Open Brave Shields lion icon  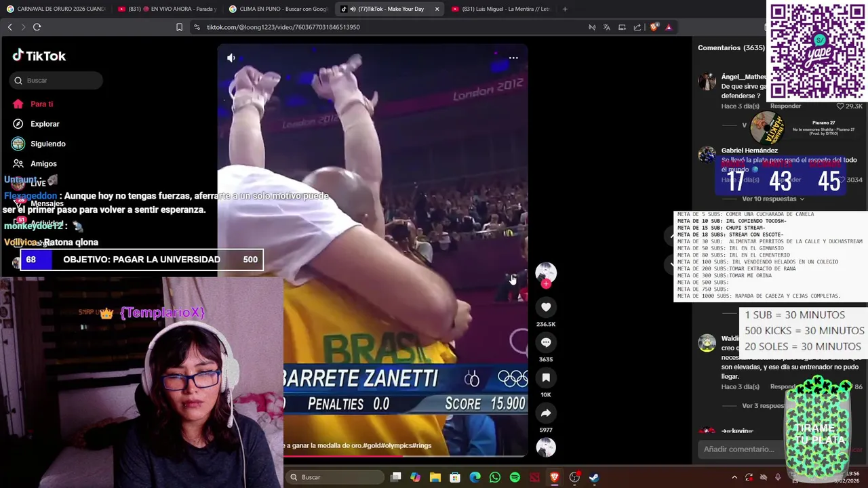pyautogui.click(x=654, y=27)
